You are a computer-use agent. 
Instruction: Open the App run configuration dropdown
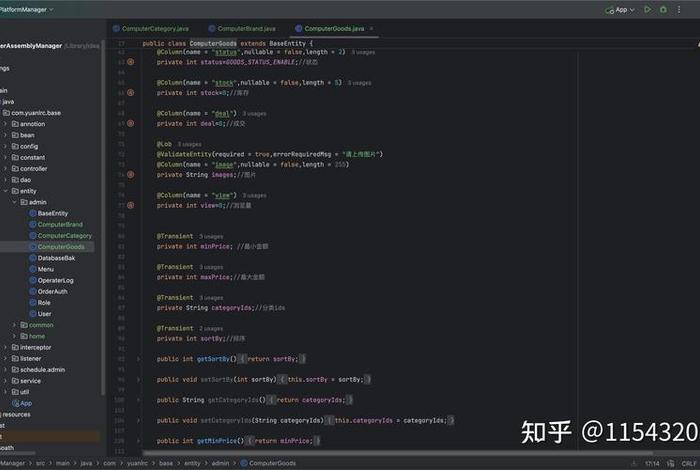tap(620, 10)
